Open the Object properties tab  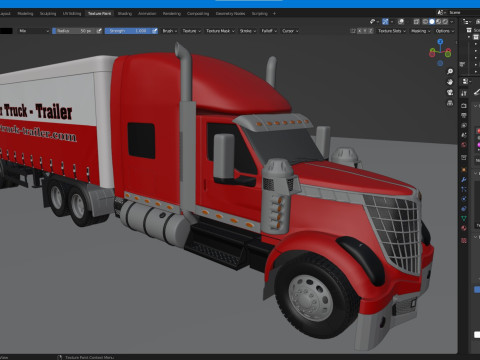[464, 170]
